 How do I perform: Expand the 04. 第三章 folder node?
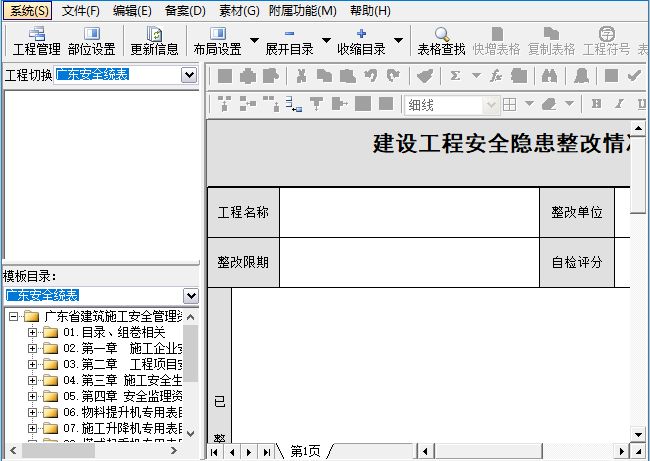point(32,380)
